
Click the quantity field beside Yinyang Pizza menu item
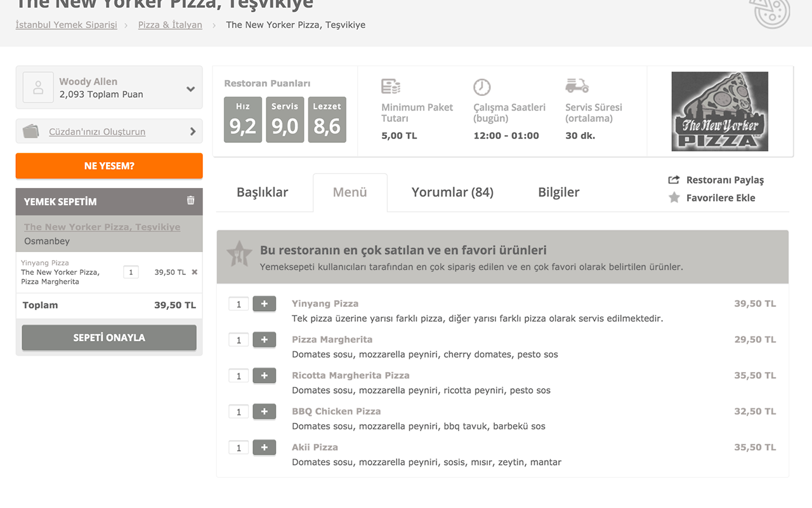(239, 304)
